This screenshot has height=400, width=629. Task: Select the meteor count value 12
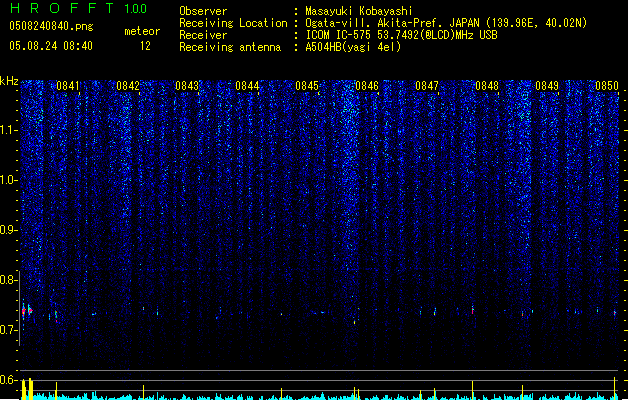[145, 46]
